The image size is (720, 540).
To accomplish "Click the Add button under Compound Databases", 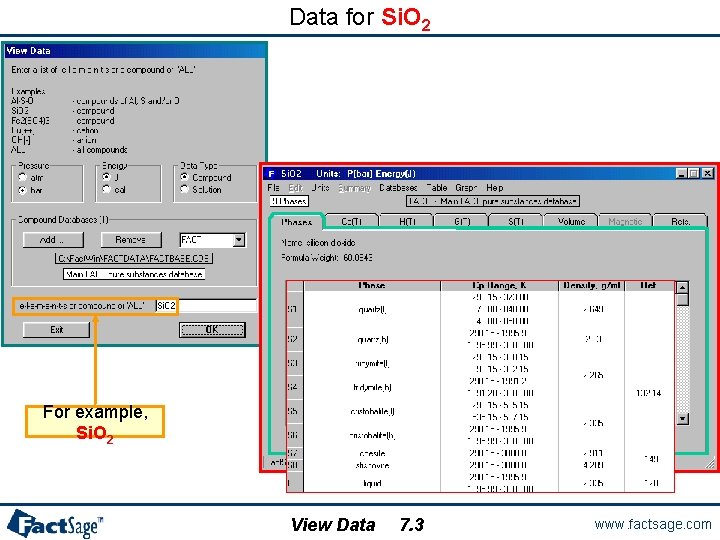I will (53, 240).
